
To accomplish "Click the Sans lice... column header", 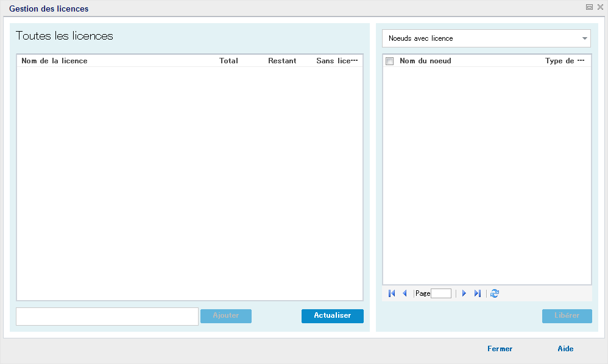I will pyautogui.click(x=337, y=61).
